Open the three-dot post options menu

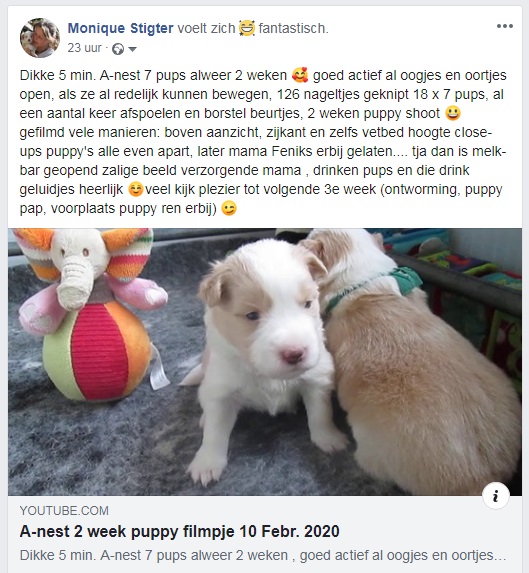[505, 26]
